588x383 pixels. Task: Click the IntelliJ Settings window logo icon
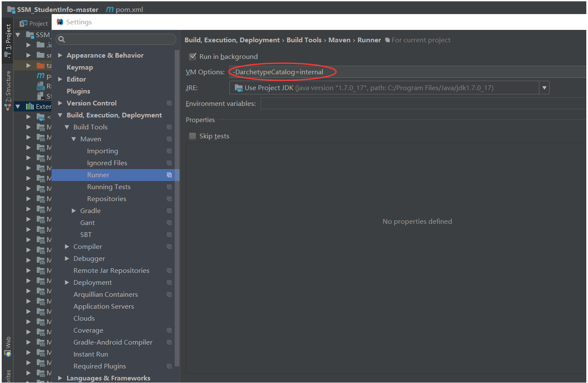(60, 22)
